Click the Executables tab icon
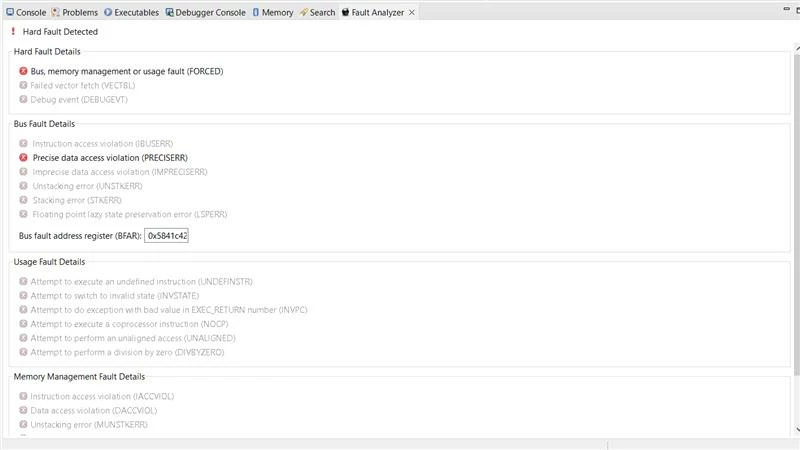 (108, 12)
